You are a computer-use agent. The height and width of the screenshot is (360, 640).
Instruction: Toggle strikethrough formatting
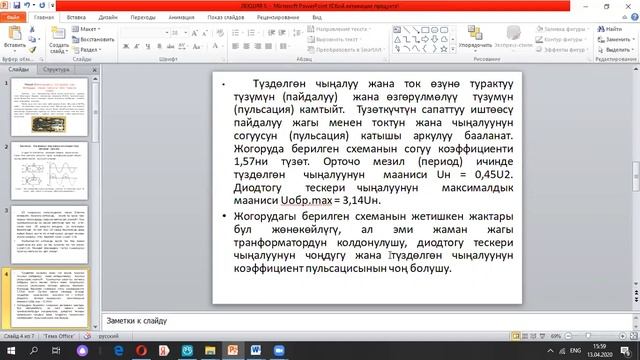tap(170, 47)
